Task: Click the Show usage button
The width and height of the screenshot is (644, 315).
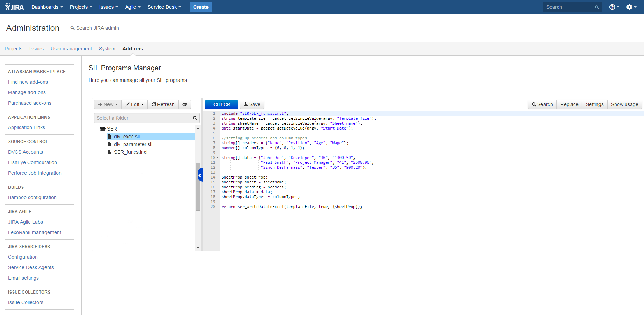Action: pos(625,104)
